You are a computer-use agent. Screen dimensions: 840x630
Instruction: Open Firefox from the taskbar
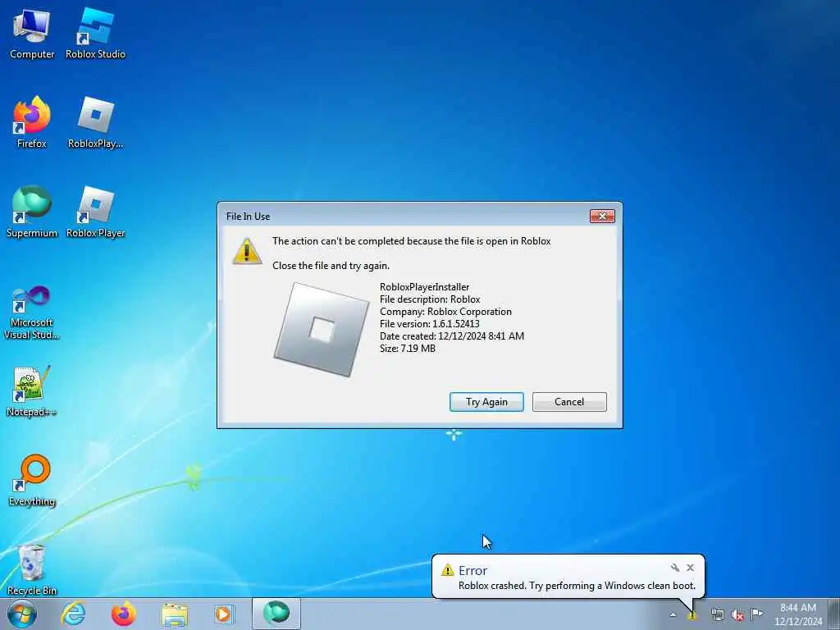coord(123,614)
